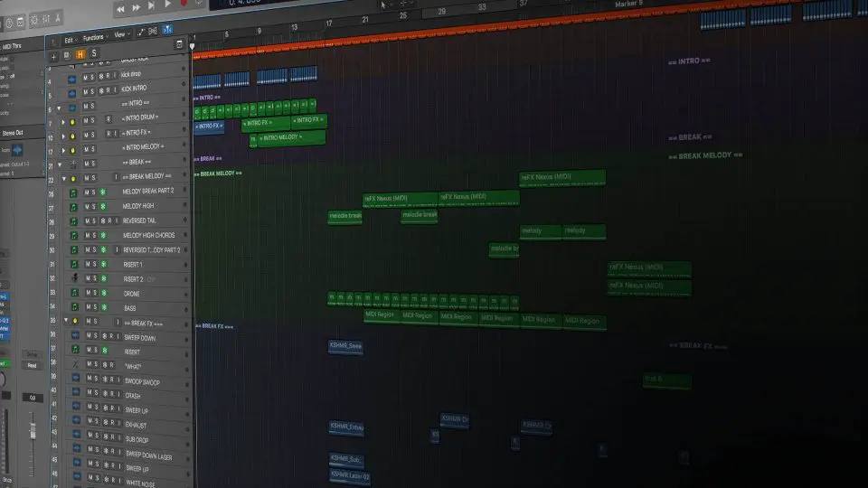Select the INTRO MELODY green region
The width and height of the screenshot is (868, 488).
(292, 137)
